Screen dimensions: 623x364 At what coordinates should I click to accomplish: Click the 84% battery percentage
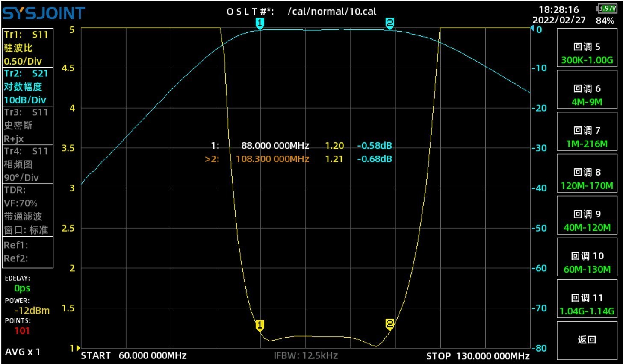click(x=605, y=21)
